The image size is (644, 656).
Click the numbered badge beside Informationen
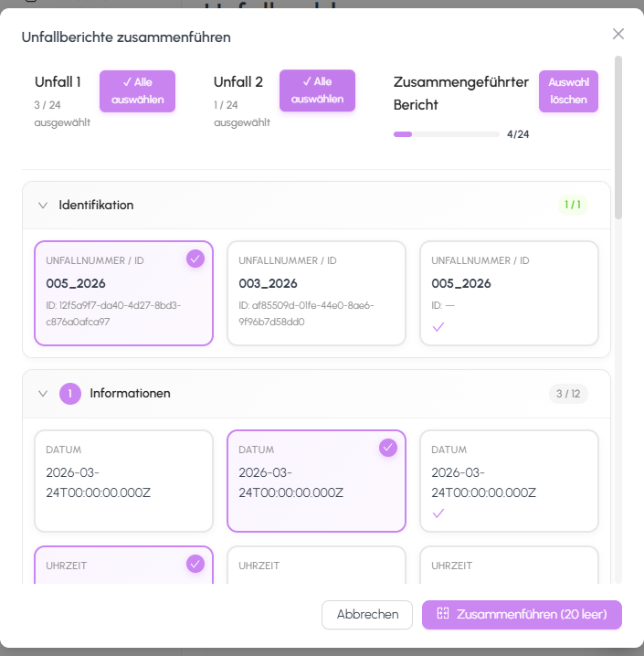click(x=70, y=394)
